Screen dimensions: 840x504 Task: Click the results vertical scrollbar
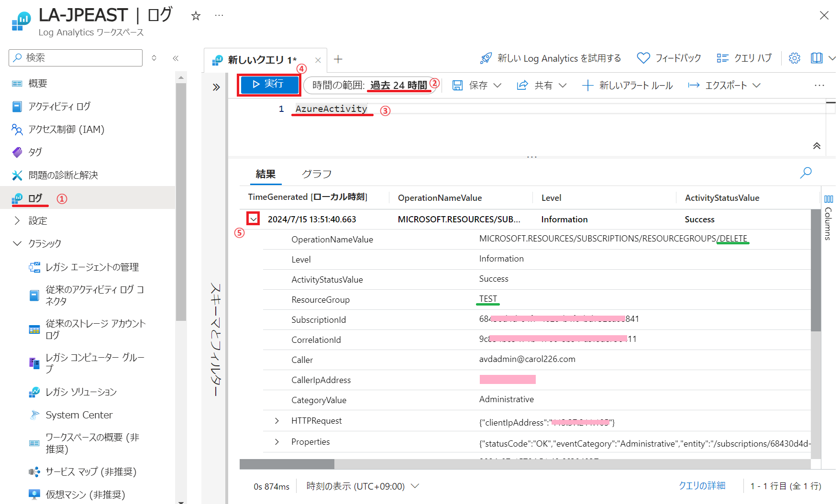(x=816, y=270)
